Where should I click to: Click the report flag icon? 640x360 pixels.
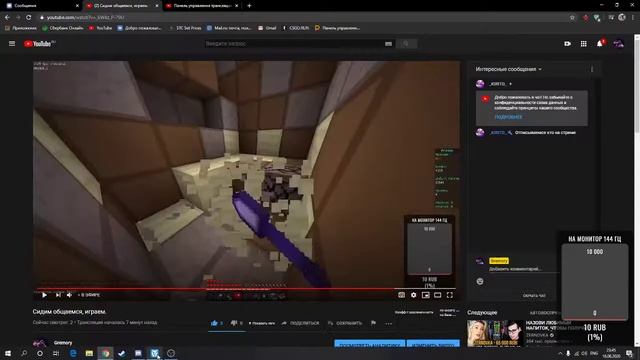tap(373, 323)
